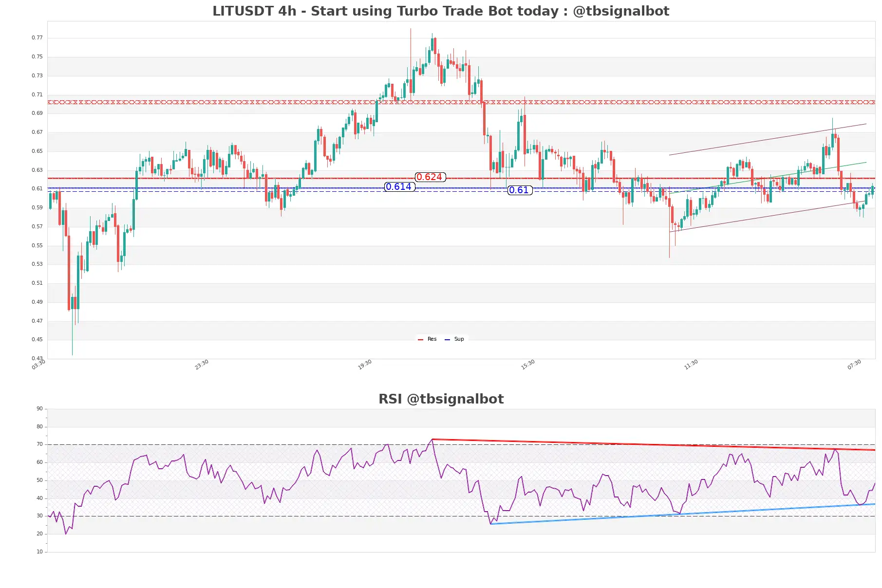Click the 11:30 time axis label
This screenshot has height=588, width=882.
691,365
